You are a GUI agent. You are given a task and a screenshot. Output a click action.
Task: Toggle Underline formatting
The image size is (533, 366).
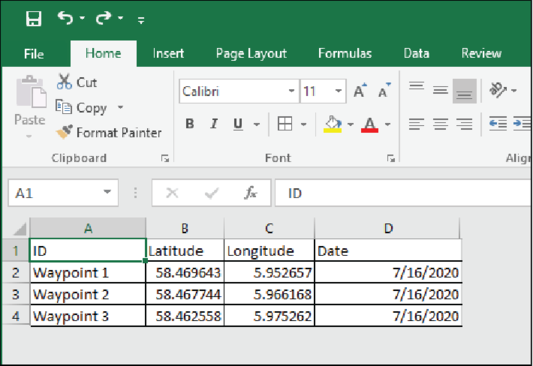pyautogui.click(x=238, y=124)
